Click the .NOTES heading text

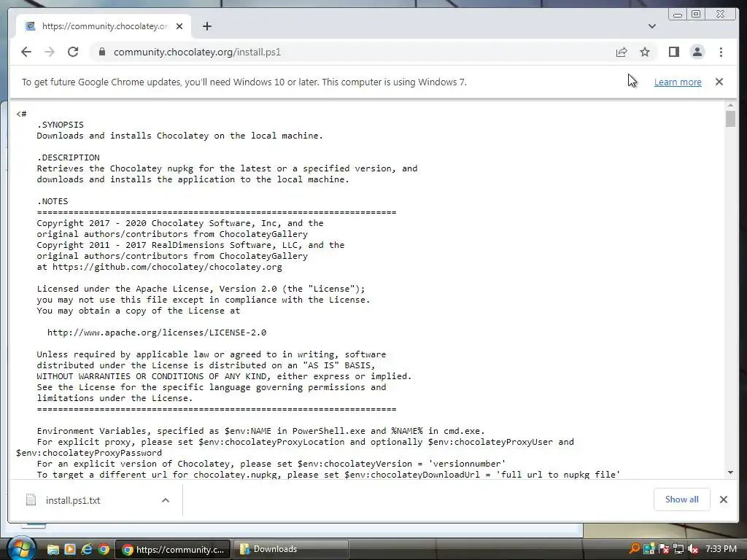(53, 201)
